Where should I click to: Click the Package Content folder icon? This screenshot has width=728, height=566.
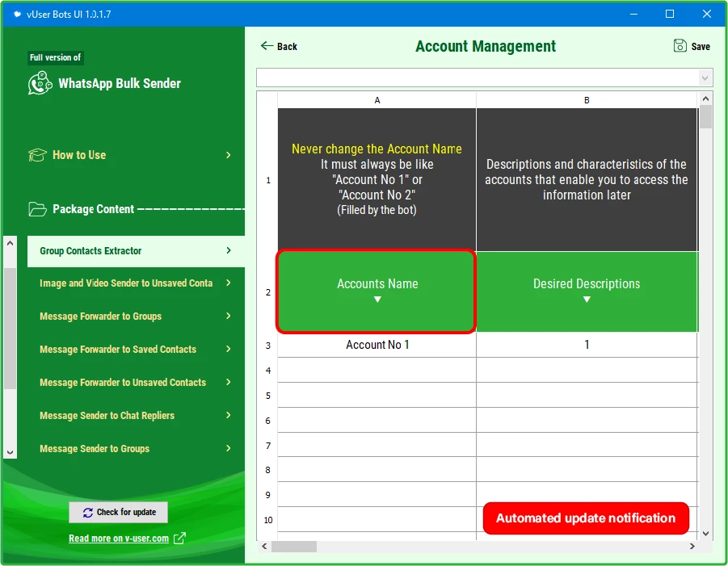coord(37,209)
